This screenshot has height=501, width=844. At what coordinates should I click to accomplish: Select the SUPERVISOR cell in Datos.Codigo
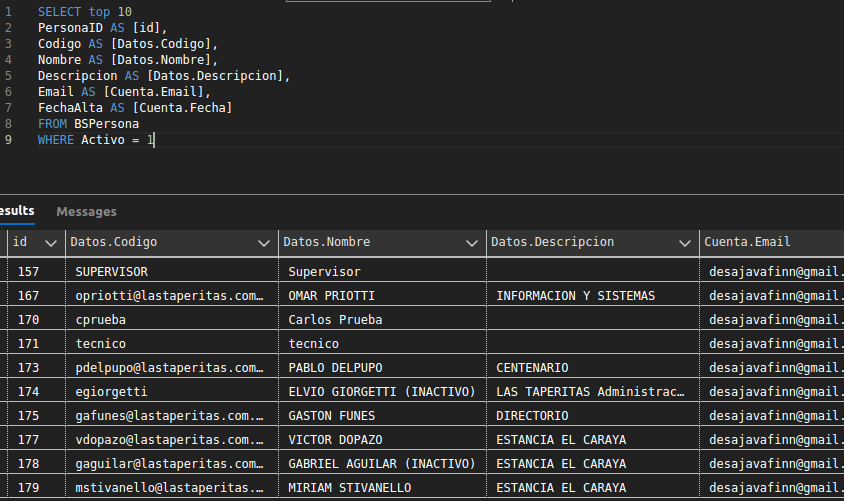111,271
